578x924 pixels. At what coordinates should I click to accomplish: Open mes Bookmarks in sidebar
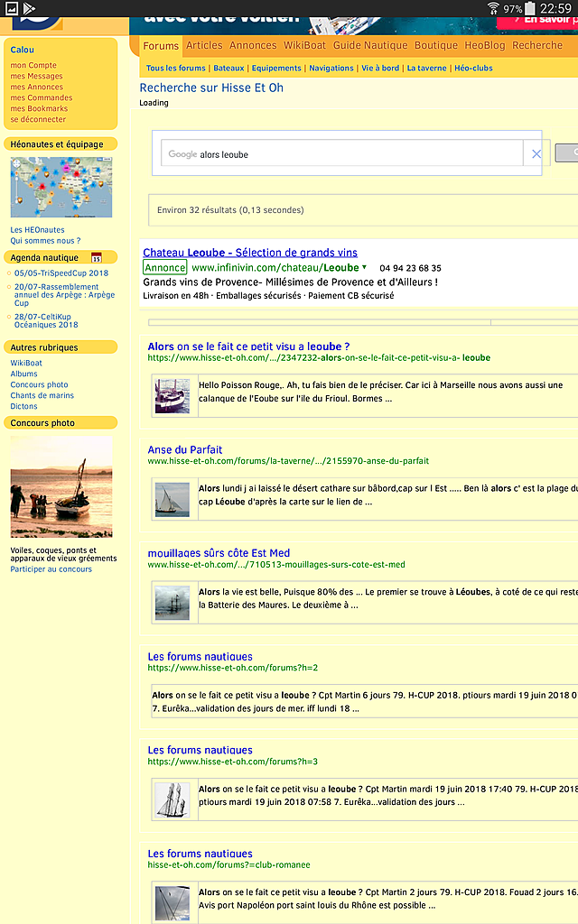click(39, 108)
